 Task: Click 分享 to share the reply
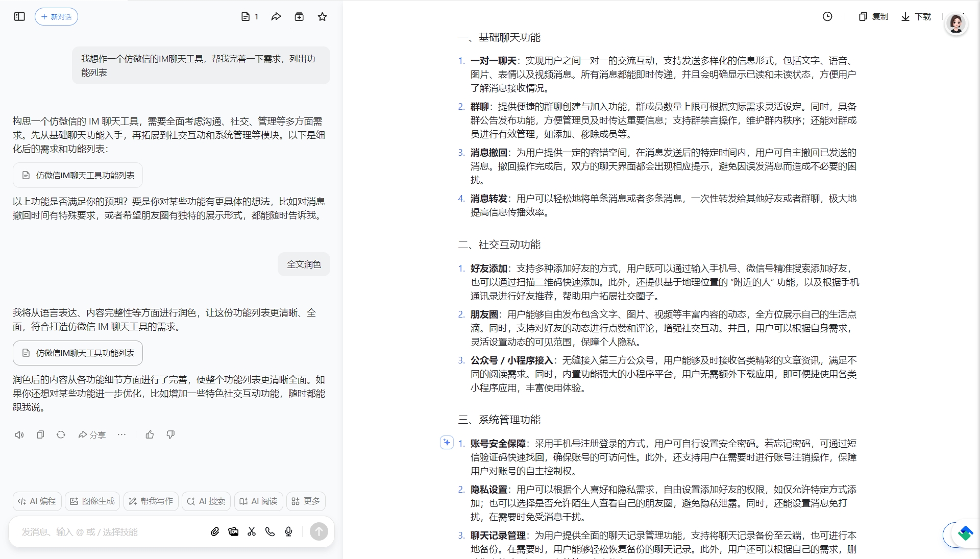click(92, 435)
